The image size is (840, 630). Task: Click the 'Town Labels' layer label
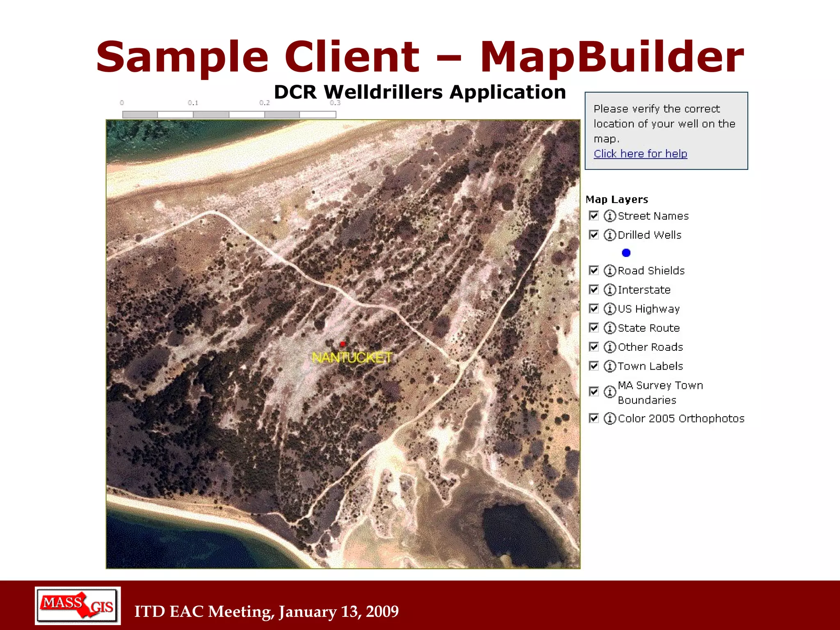(x=651, y=366)
